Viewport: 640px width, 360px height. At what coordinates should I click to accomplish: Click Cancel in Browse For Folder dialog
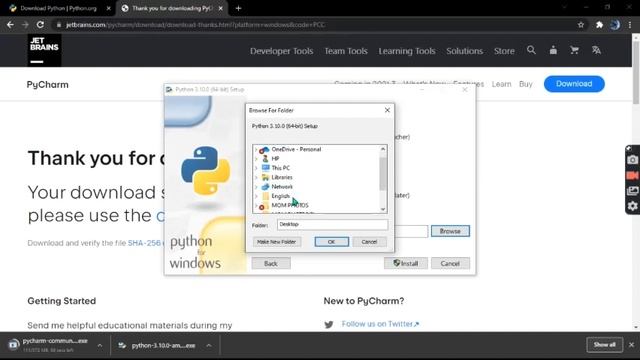[369, 242]
